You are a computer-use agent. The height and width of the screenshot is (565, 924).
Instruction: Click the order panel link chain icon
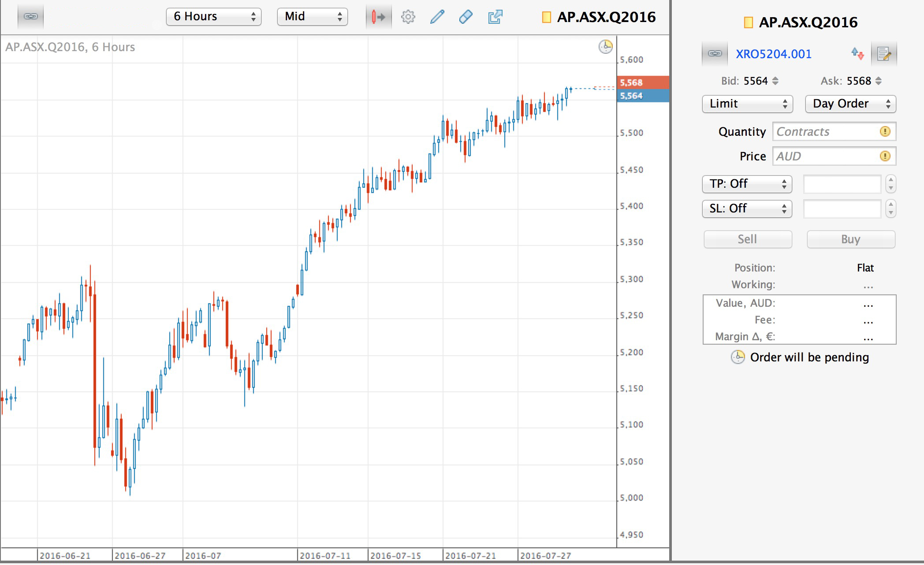click(x=715, y=54)
